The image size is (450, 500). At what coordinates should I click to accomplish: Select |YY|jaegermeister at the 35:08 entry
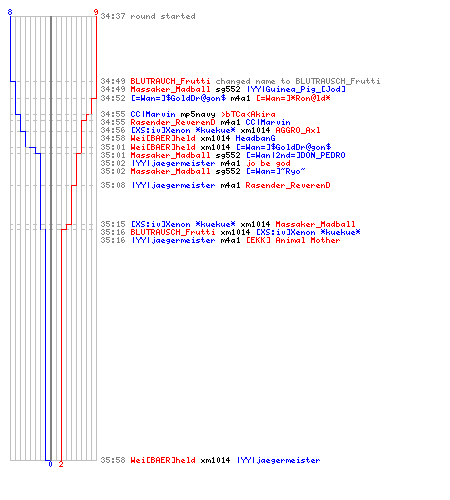click(173, 185)
